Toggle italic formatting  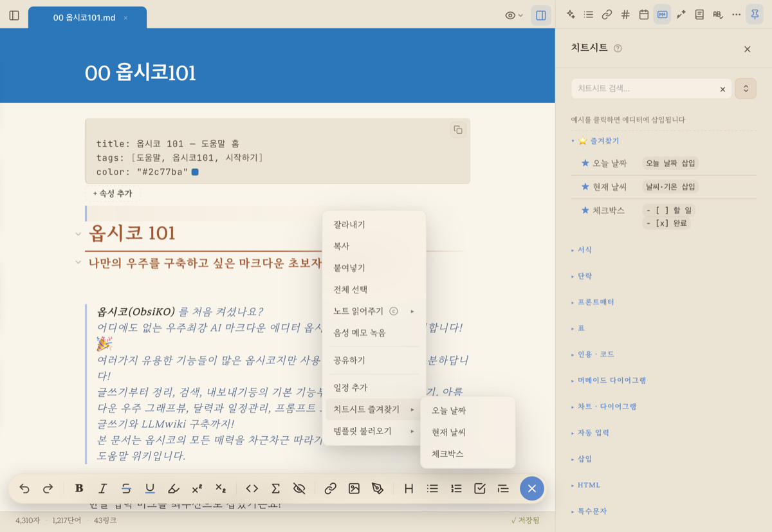pyautogui.click(x=102, y=489)
